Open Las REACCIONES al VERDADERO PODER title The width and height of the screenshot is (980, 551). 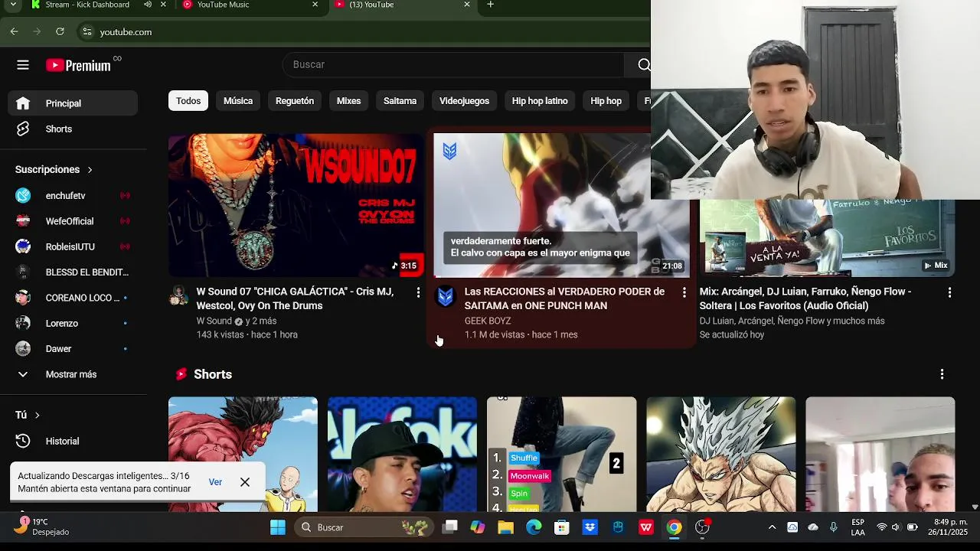tap(564, 298)
